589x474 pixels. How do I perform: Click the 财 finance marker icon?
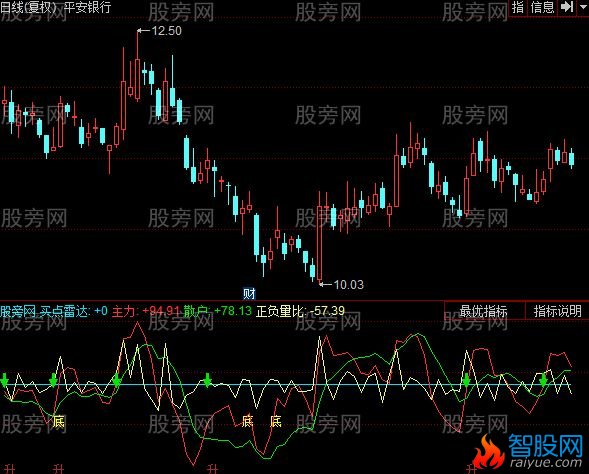(x=249, y=293)
